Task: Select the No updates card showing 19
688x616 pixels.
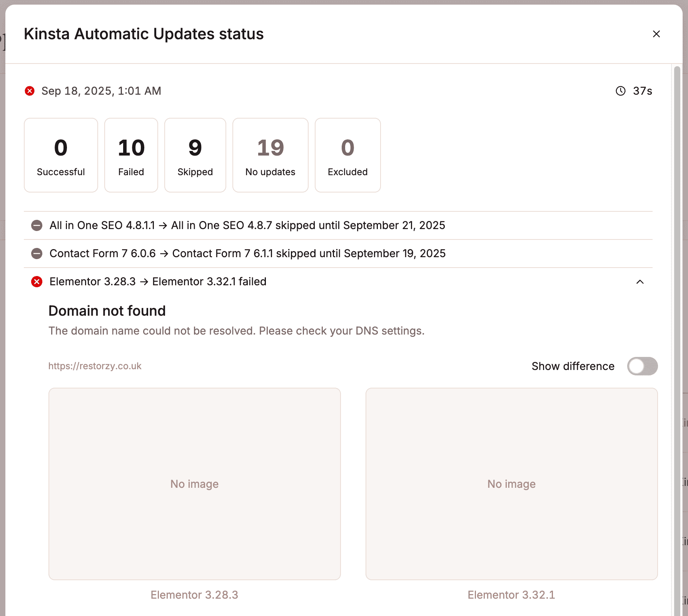Action: click(x=270, y=155)
